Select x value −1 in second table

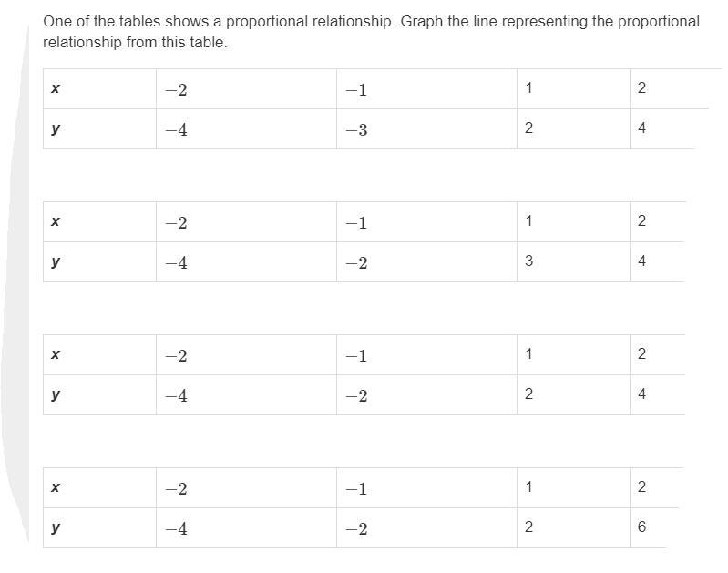click(x=356, y=223)
